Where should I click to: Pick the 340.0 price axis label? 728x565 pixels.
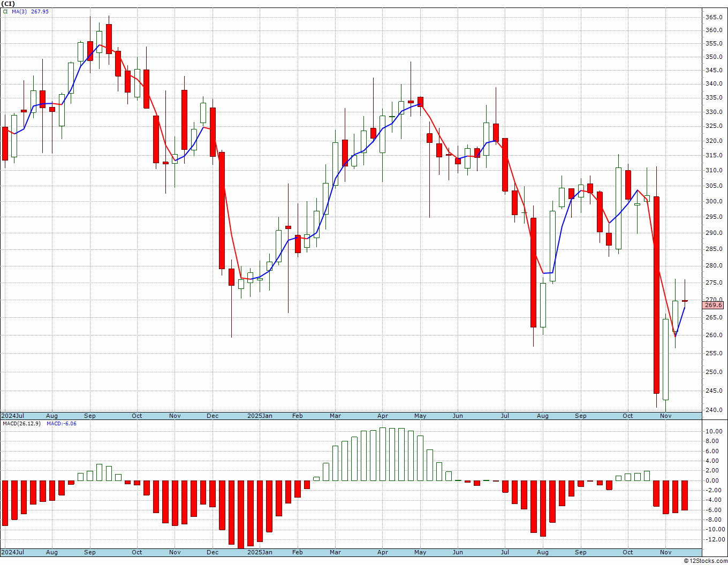(714, 83)
